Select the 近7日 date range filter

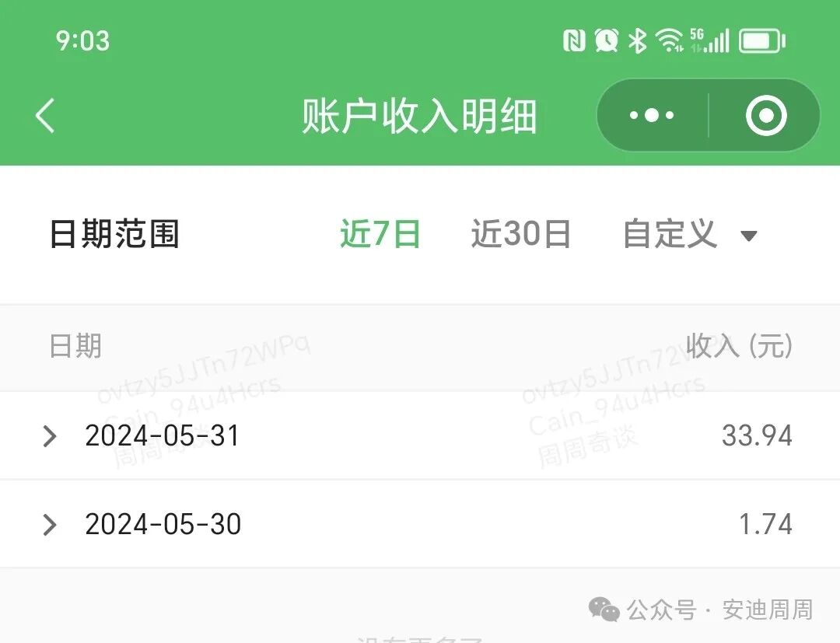tap(380, 234)
